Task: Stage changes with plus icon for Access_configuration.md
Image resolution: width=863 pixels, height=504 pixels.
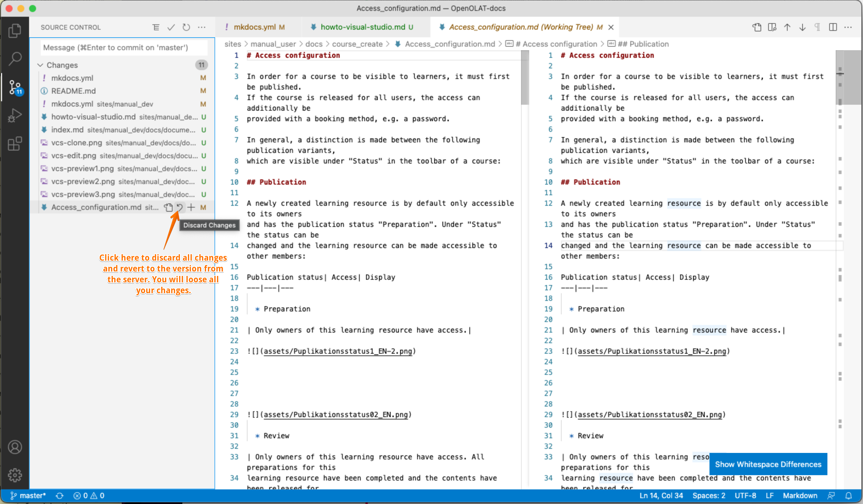Action: 191,207
